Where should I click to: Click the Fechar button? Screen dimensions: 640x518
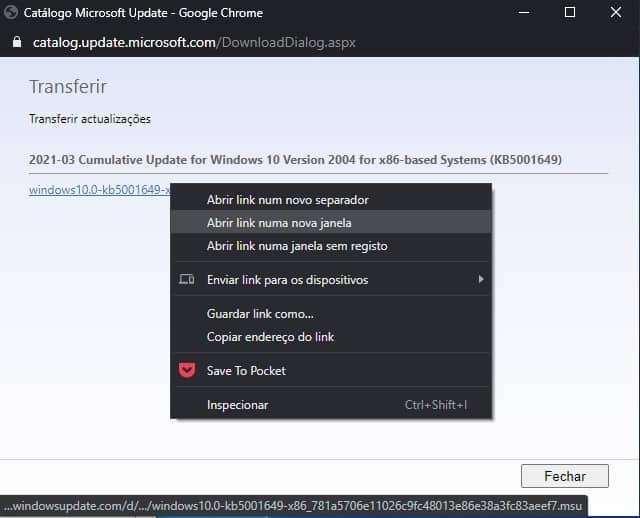point(564,476)
